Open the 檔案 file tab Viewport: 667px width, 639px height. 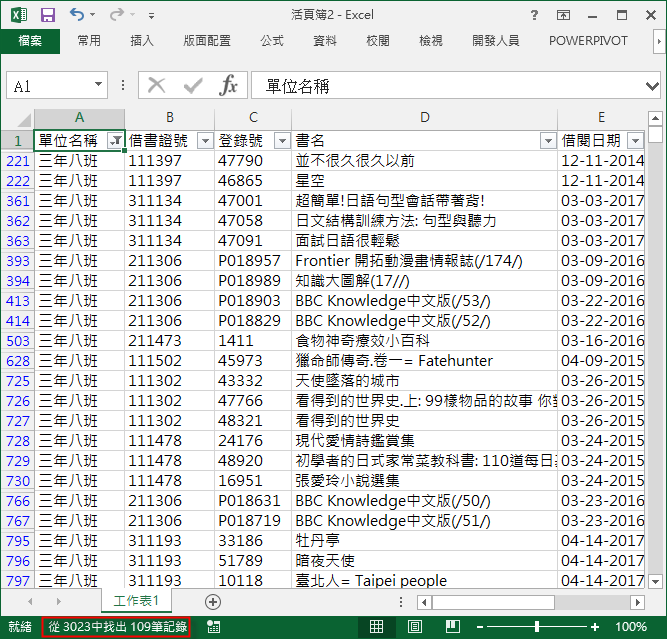pos(30,41)
